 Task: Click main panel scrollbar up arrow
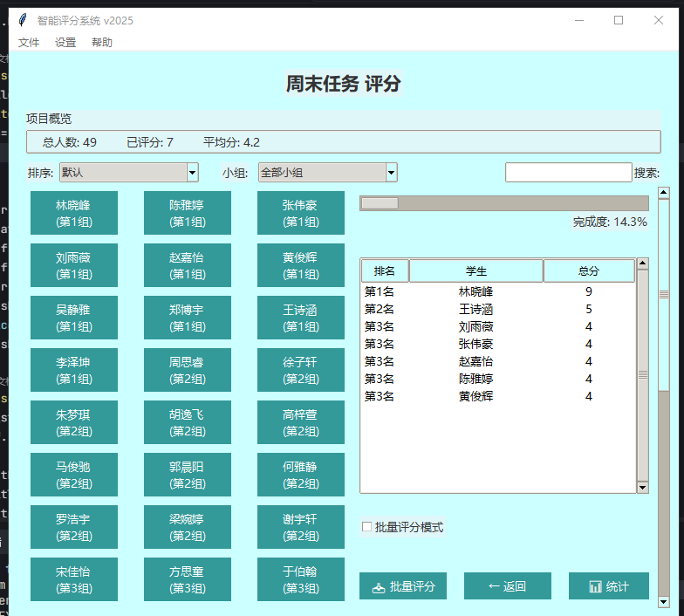[x=663, y=192]
